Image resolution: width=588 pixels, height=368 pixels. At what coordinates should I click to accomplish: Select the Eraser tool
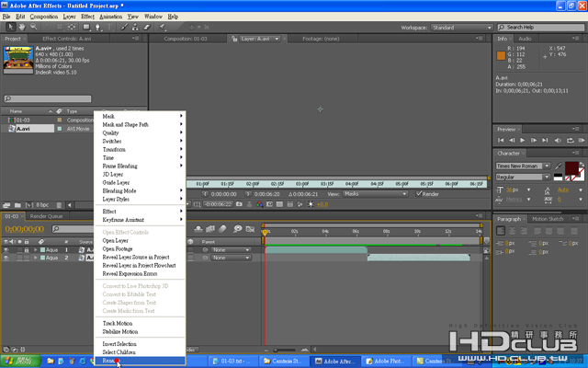[x=147, y=27]
